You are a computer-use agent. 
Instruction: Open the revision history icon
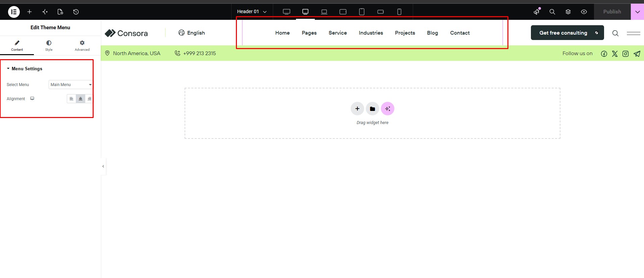point(76,12)
